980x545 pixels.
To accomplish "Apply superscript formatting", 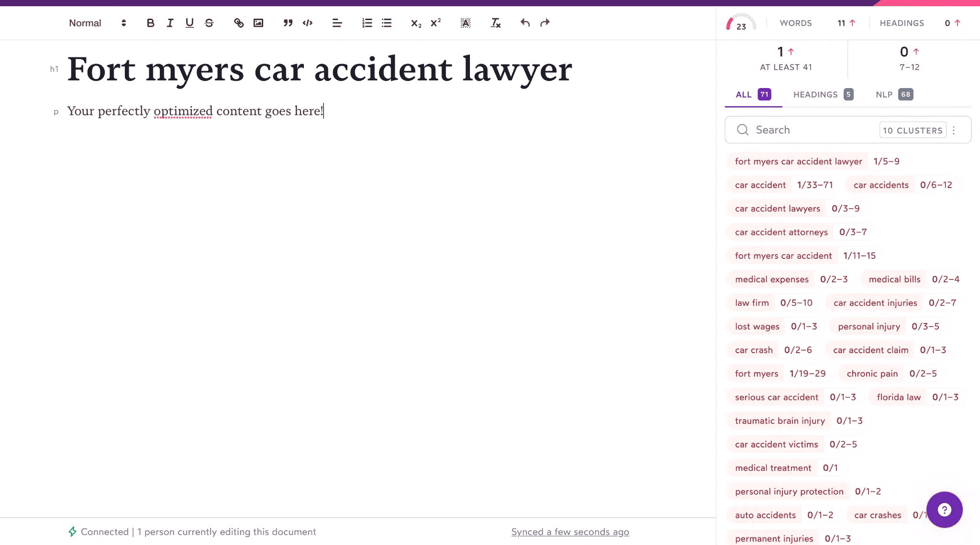I will coord(436,23).
